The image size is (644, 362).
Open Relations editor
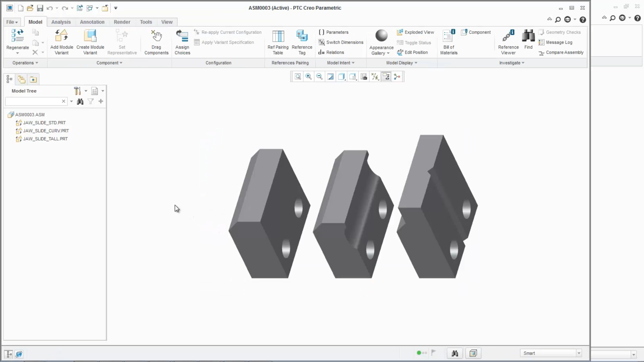pyautogui.click(x=331, y=52)
